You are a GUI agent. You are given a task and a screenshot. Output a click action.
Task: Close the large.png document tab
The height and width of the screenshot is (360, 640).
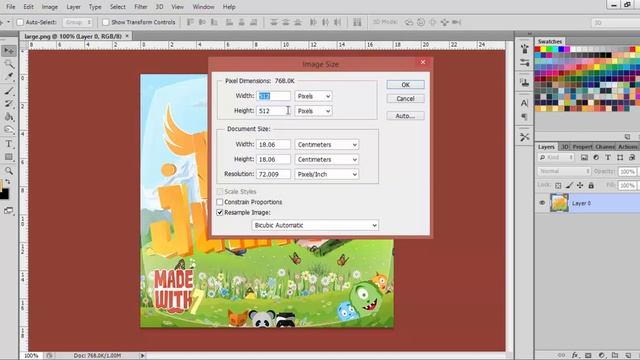click(x=127, y=36)
